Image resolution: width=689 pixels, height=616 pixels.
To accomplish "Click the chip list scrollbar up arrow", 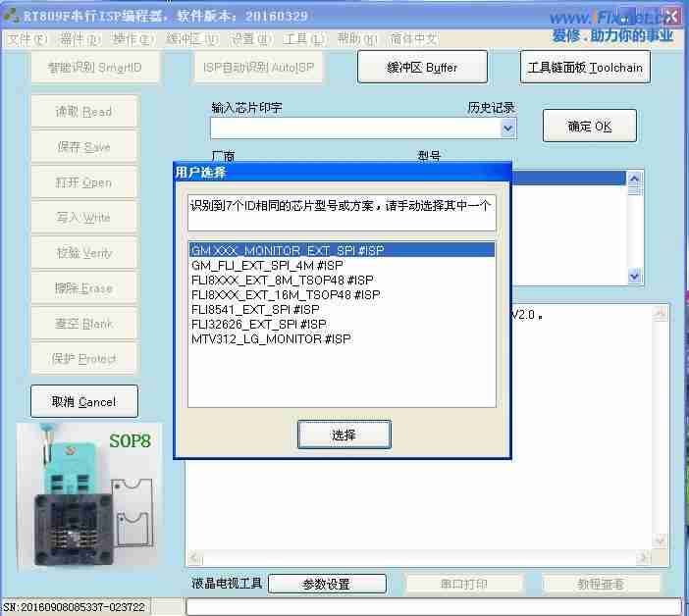I will point(634,180).
